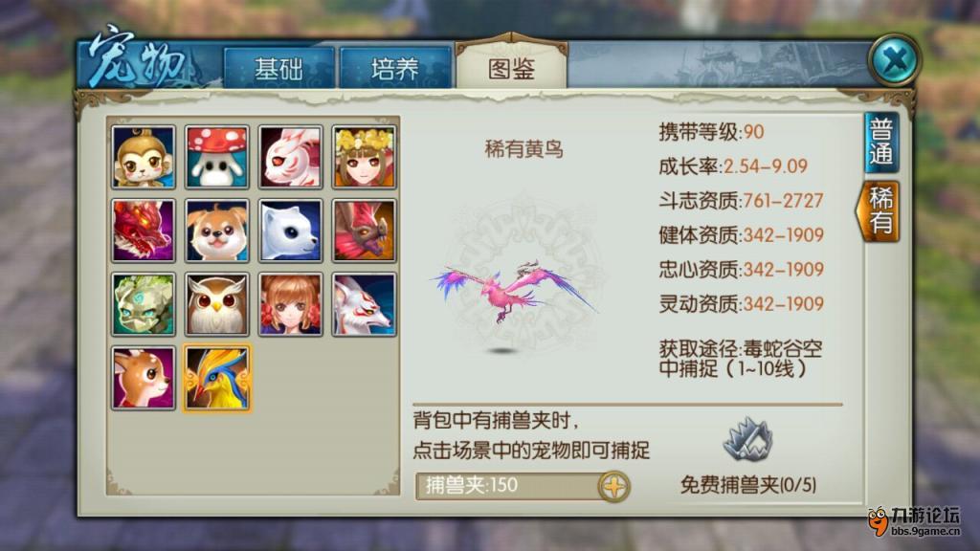Switch to 普通 pet category
This screenshot has width=980, height=551.
click(x=881, y=143)
